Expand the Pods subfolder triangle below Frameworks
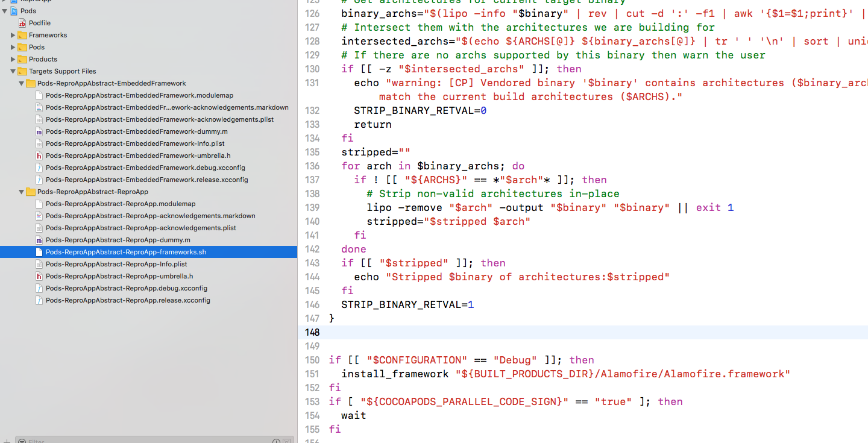This screenshot has height=443, width=868. [13, 47]
